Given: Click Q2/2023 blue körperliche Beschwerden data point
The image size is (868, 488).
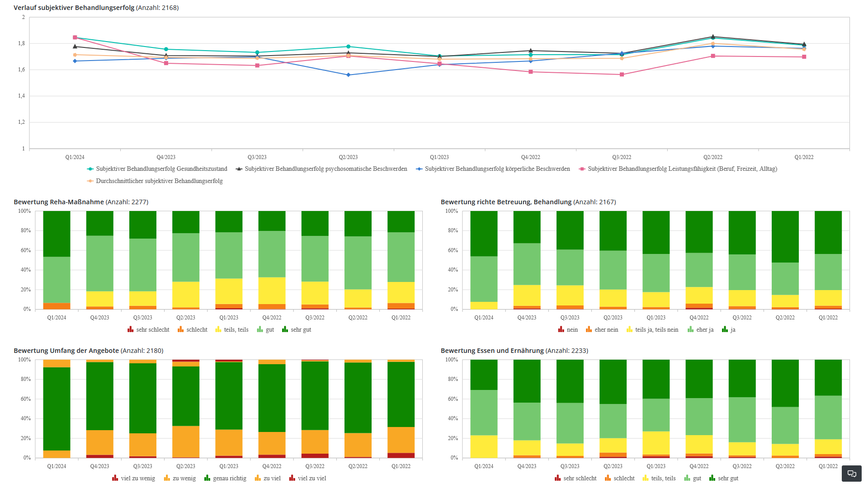Looking at the screenshot, I should 348,75.
